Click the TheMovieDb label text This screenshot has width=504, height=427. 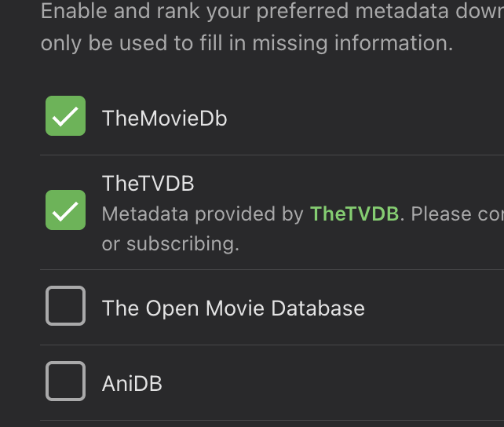(x=164, y=119)
